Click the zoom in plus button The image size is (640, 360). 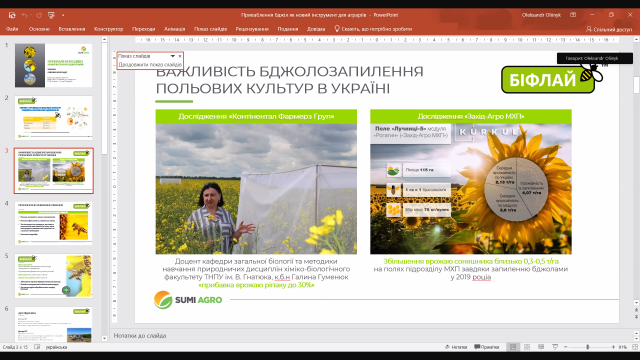point(613,347)
